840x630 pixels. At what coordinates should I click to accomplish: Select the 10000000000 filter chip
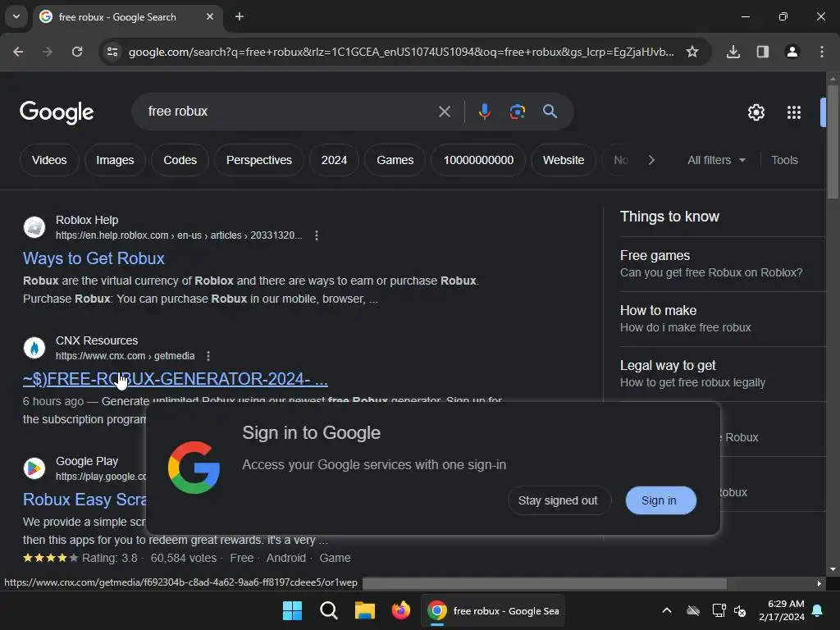[478, 160]
